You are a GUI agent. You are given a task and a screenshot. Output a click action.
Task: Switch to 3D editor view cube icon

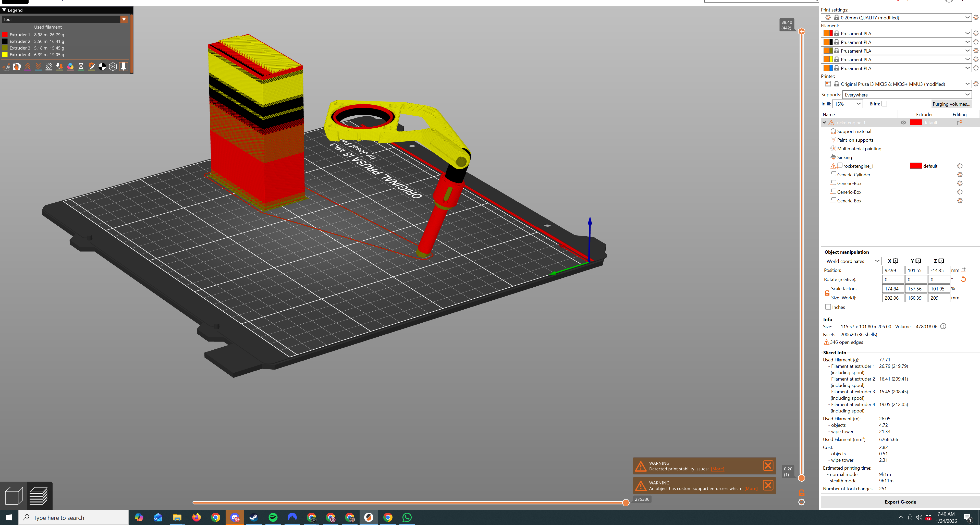point(14,495)
